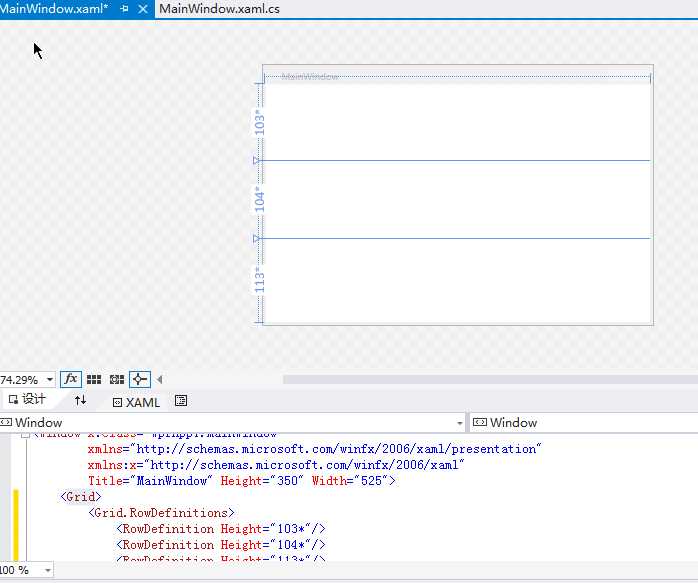Click the xmlns:x namespace line

[276, 465]
